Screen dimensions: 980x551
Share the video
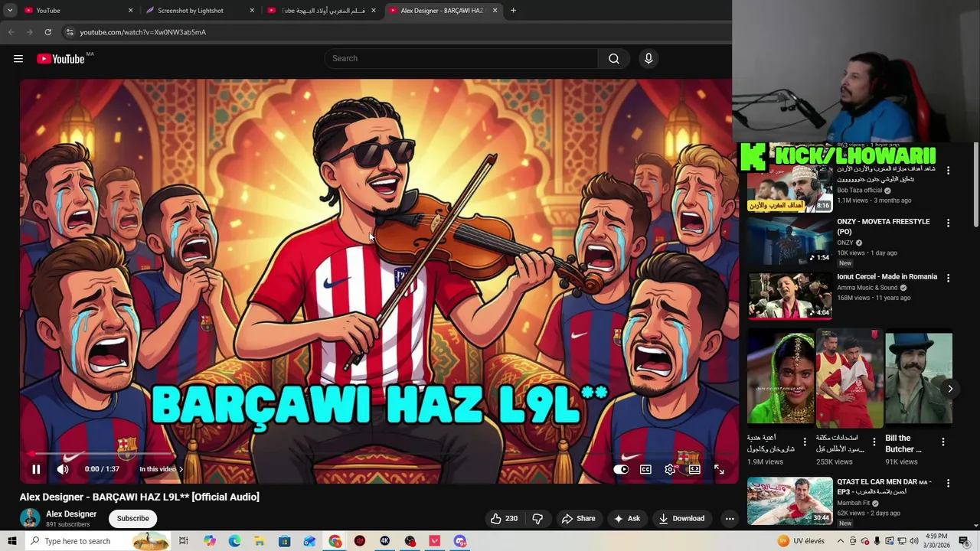pyautogui.click(x=578, y=518)
